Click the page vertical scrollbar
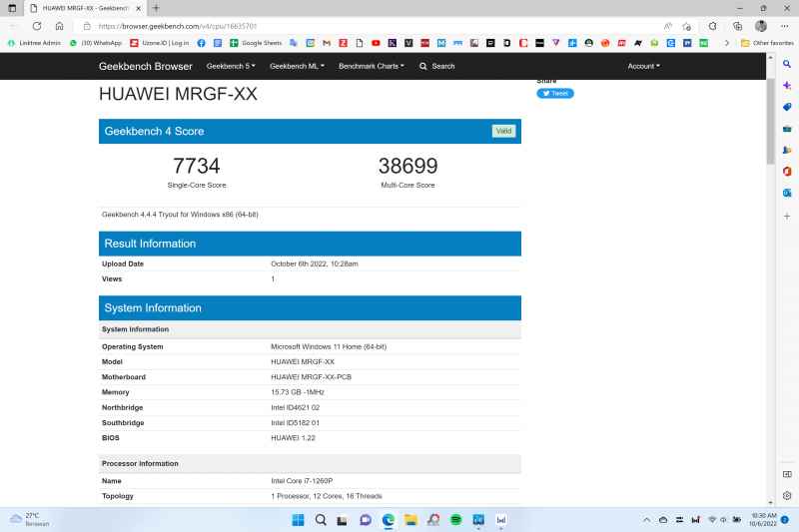Viewport: 799px width, 532px height. point(770,121)
